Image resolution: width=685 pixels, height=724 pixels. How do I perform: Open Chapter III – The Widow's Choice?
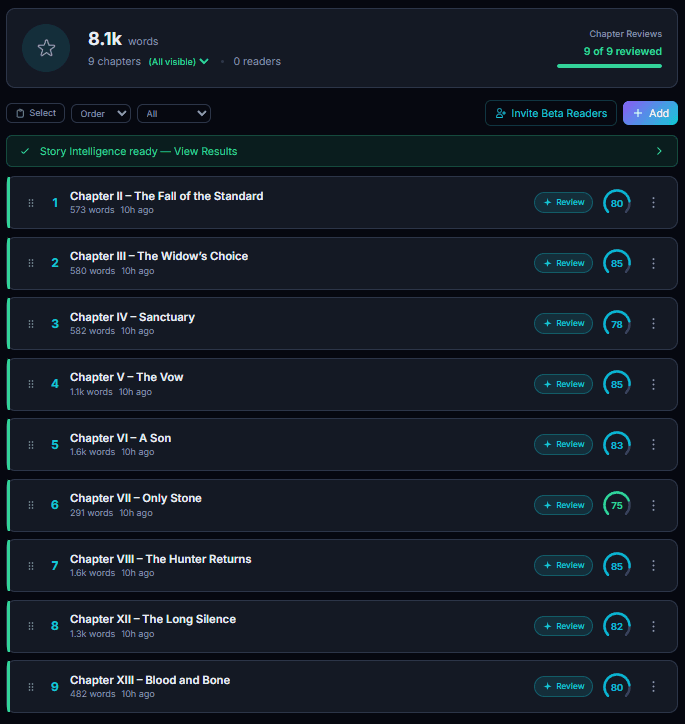[159, 256]
